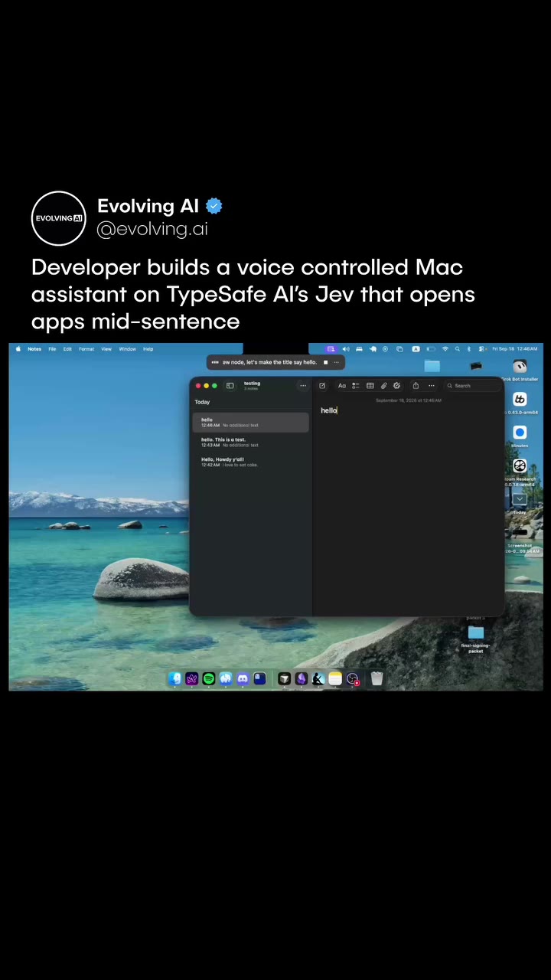
Task: Open the Format menu
Action: tap(86, 349)
